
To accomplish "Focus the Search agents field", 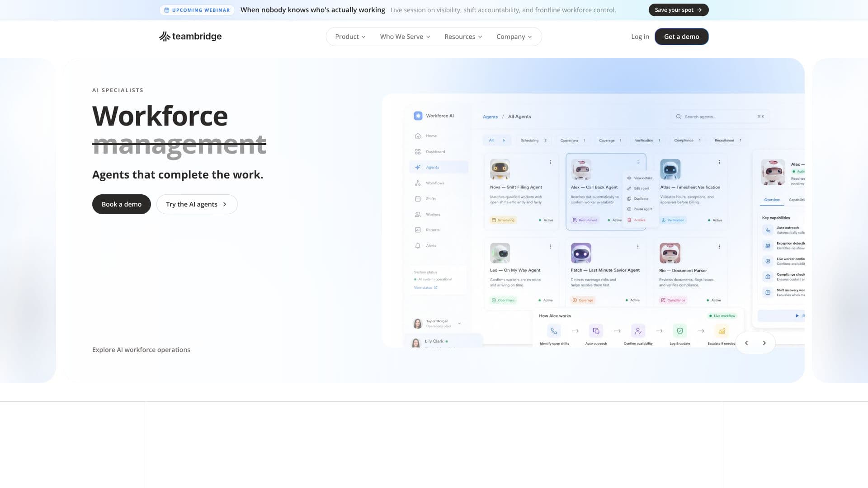I will [x=720, y=117].
